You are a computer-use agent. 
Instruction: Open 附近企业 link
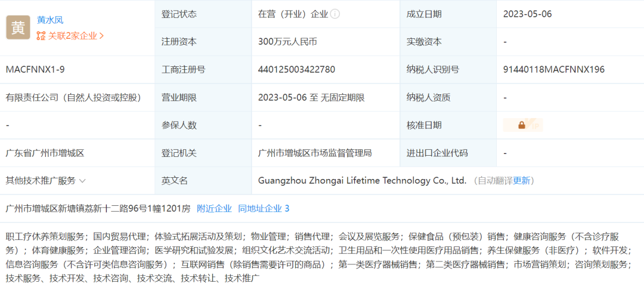(x=215, y=209)
